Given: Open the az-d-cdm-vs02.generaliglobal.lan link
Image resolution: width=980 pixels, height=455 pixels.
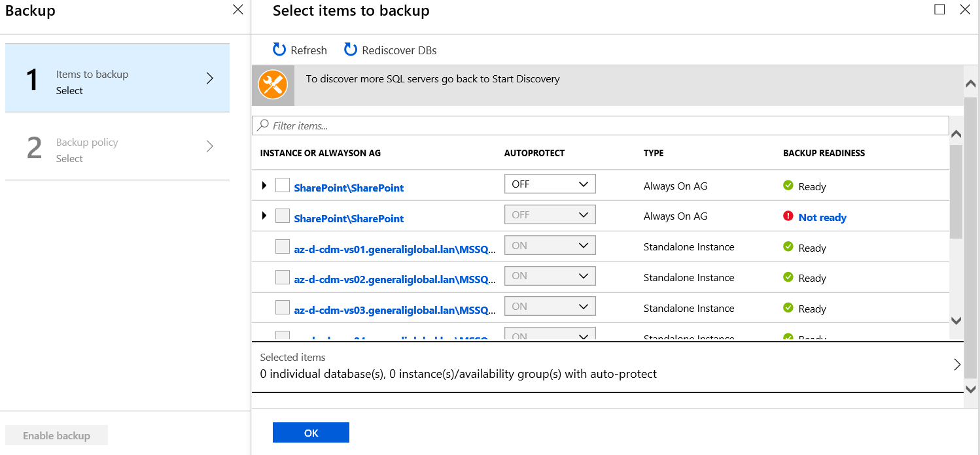Looking at the screenshot, I should click(394, 280).
